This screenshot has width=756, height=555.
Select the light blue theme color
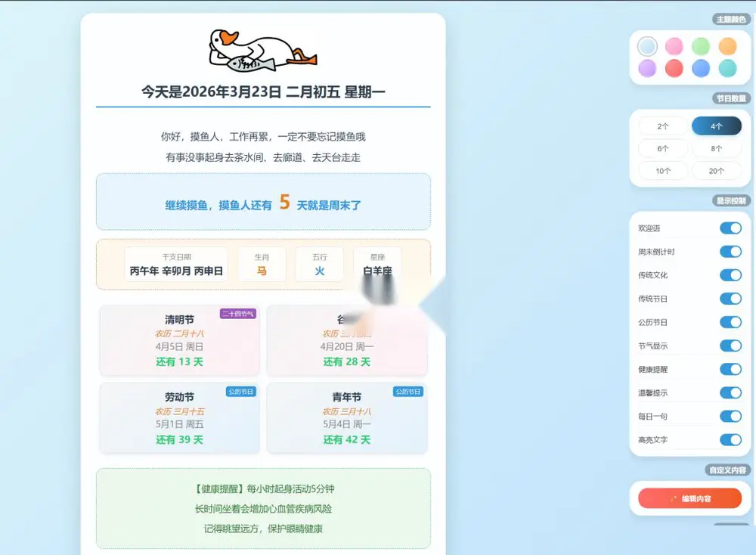[x=647, y=46]
